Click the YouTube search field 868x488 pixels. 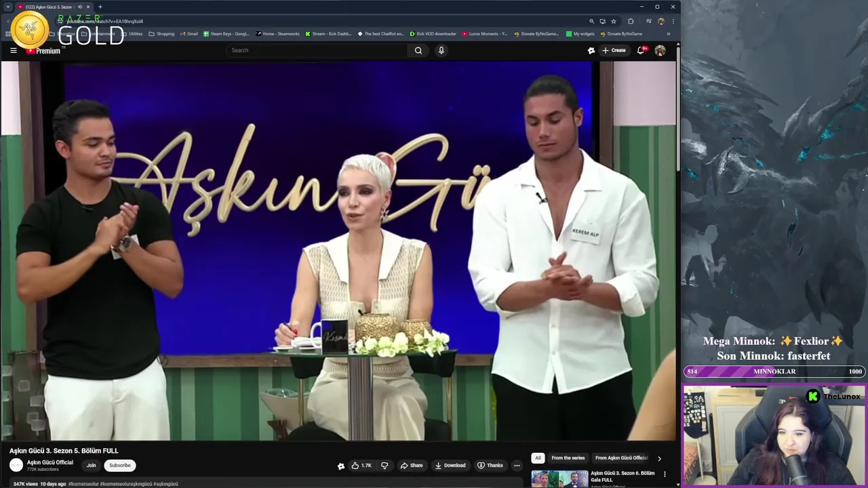point(317,50)
